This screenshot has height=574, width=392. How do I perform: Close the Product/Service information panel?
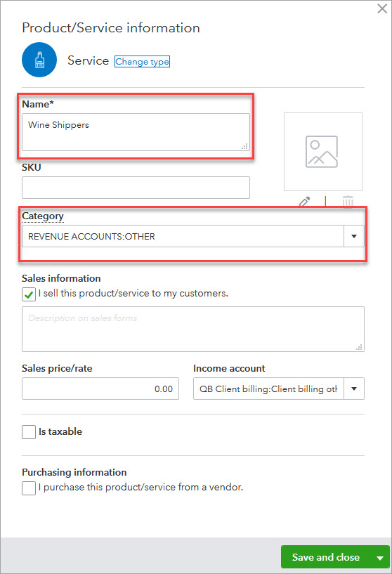click(382, 9)
